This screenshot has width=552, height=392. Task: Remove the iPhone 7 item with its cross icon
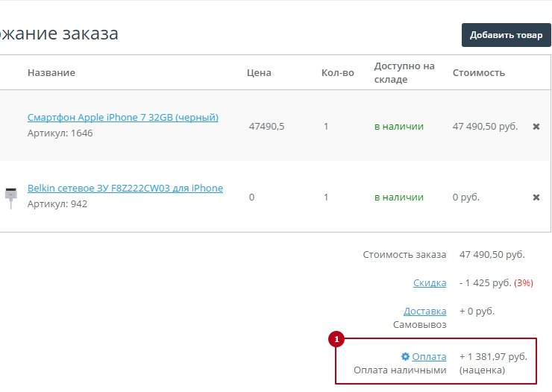click(x=536, y=127)
